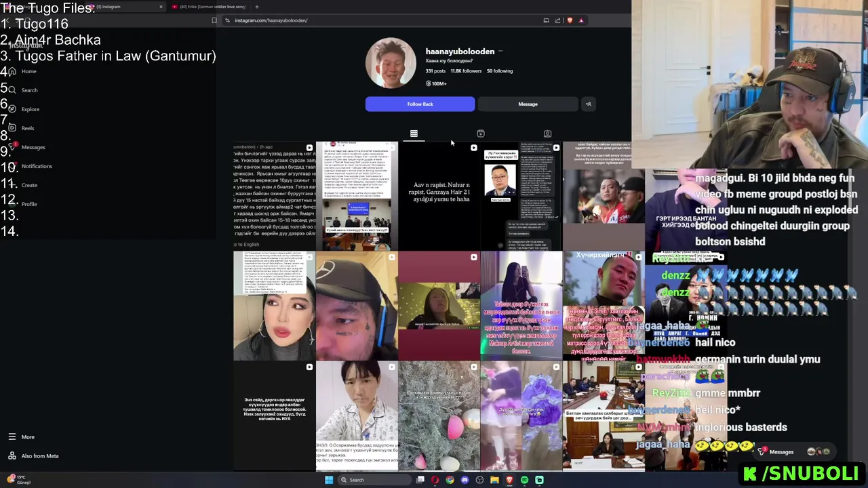The height and width of the screenshot is (488, 868).
Task: Launch Chrome from taskbar
Action: pos(450,480)
